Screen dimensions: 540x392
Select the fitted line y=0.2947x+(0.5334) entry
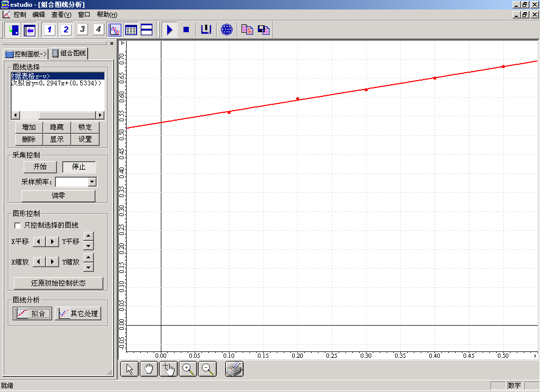click(57, 83)
